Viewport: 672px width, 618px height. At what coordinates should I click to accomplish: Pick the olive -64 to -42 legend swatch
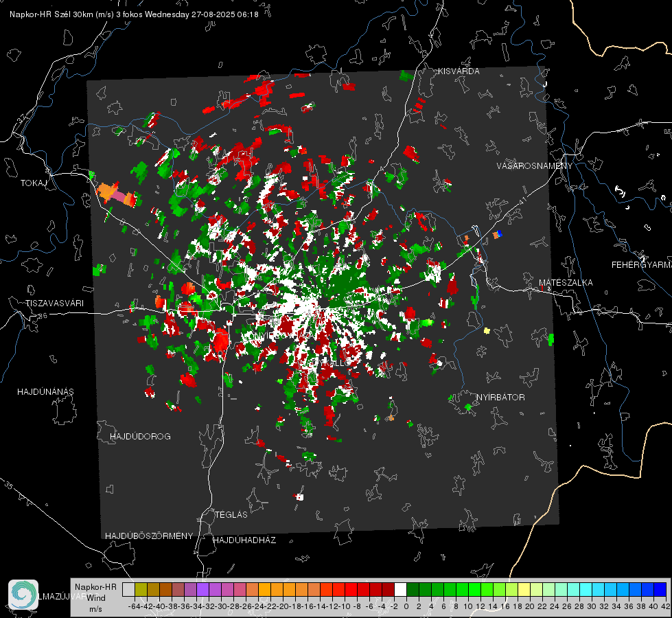tap(141, 589)
